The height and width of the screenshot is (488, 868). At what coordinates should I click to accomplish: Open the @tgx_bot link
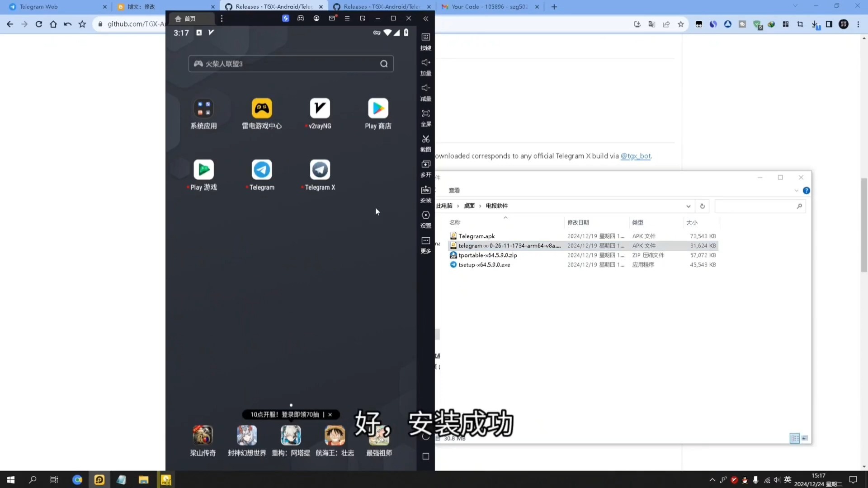click(x=636, y=156)
